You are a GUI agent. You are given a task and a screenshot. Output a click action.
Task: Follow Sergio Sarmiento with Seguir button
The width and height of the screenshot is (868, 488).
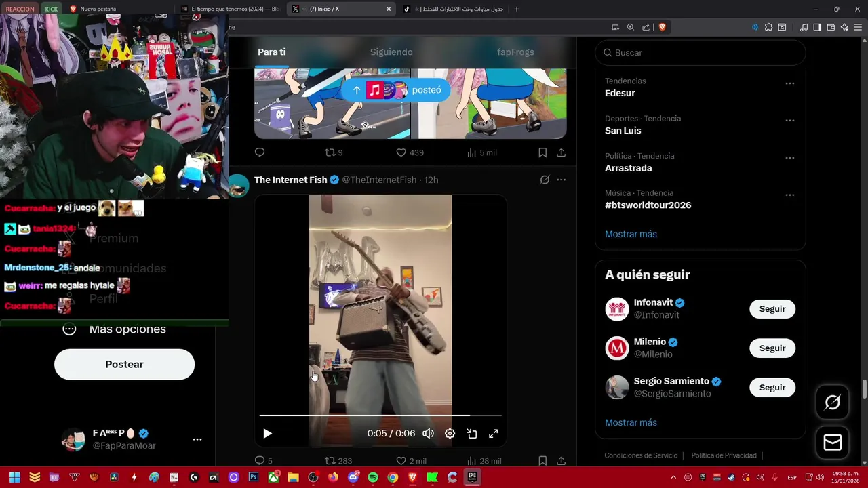(772, 388)
